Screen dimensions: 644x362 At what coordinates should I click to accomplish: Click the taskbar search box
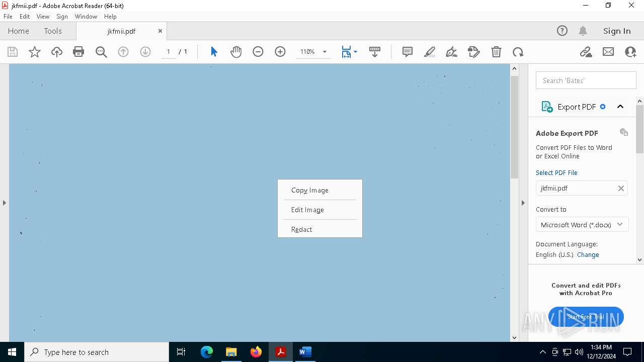tap(97, 352)
